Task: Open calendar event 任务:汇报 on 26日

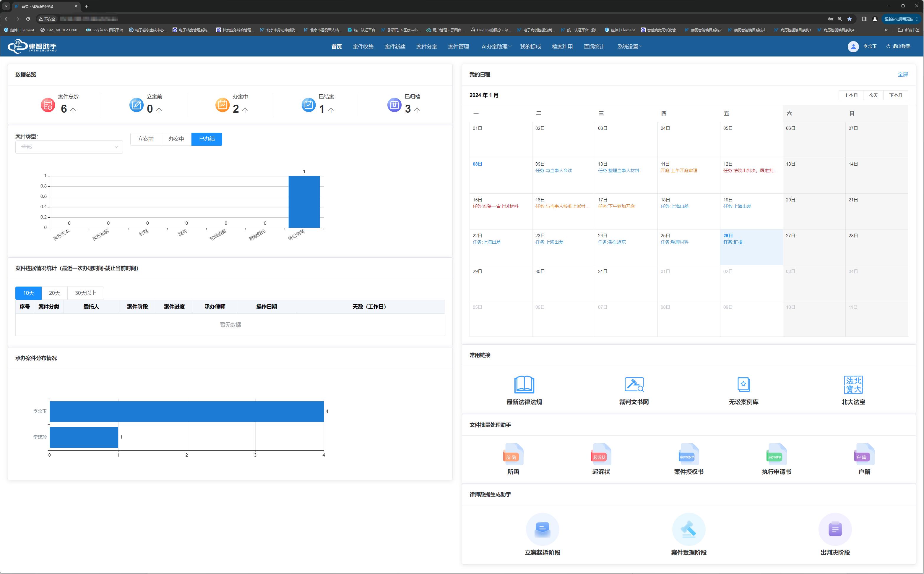Action: click(733, 242)
